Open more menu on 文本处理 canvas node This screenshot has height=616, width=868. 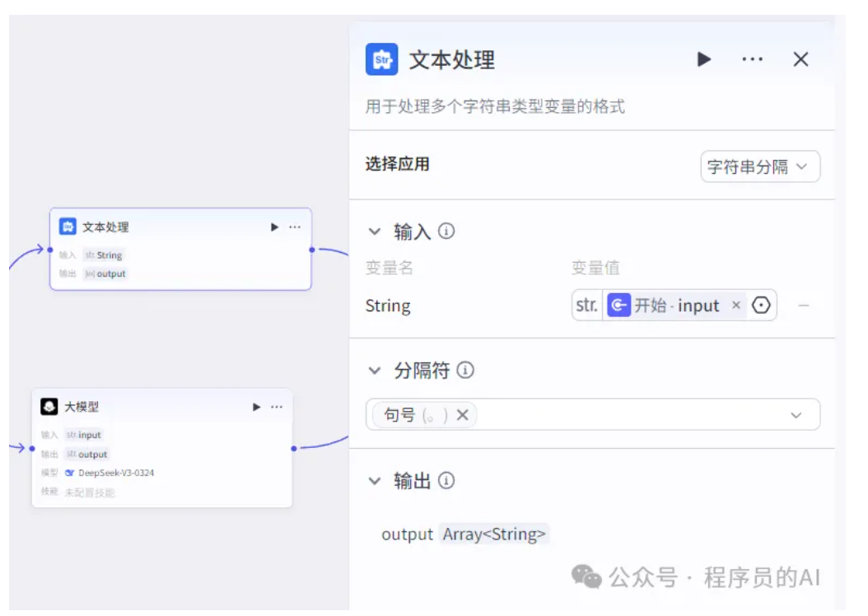click(295, 227)
